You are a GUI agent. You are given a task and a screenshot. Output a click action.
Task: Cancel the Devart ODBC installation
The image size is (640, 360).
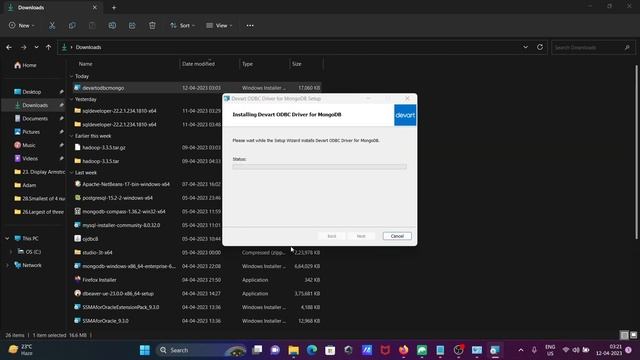pyautogui.click(x=397, y=236)
